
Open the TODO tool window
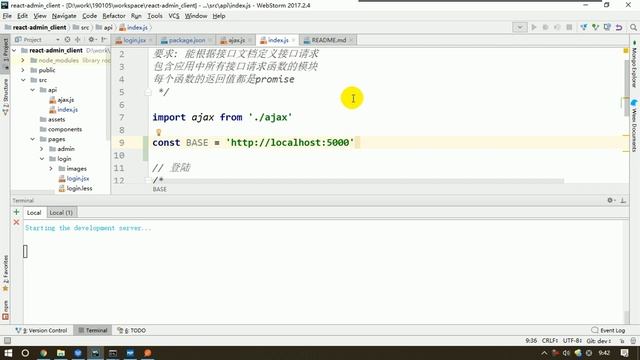[131, 330]
